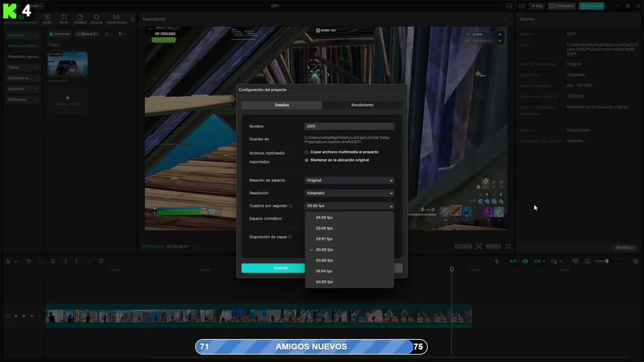Expand the Tuyos sidebar section

click(x=23, y=67)
